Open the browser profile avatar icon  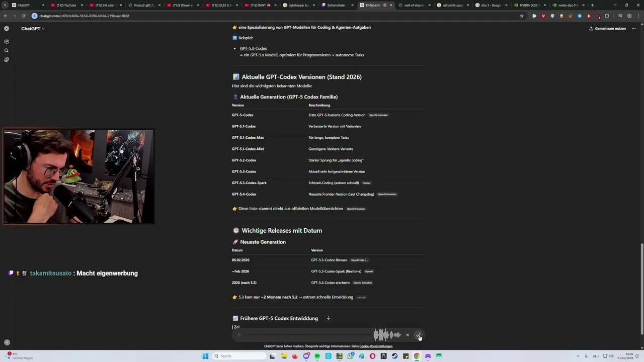(629, 16)
